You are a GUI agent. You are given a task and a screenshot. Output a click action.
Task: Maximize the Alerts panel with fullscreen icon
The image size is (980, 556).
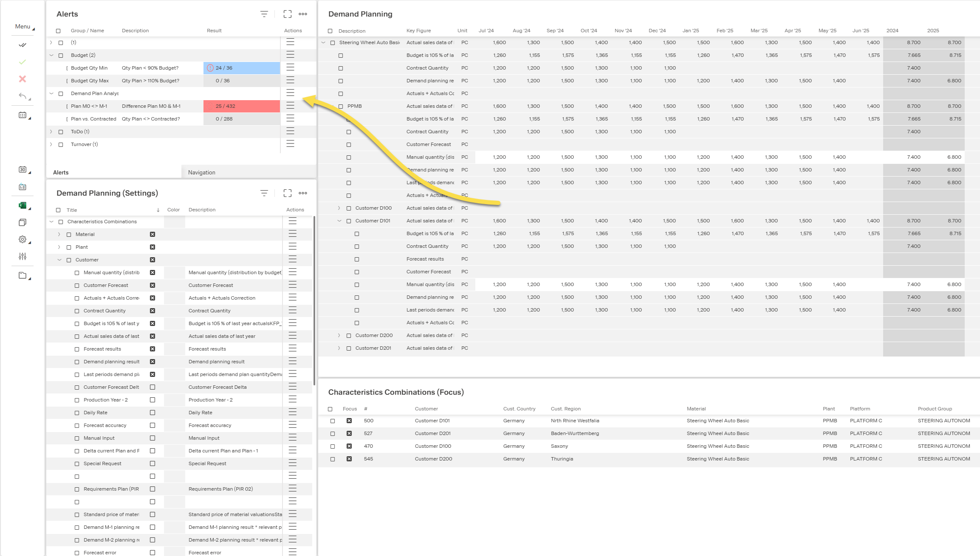(288, 14)
